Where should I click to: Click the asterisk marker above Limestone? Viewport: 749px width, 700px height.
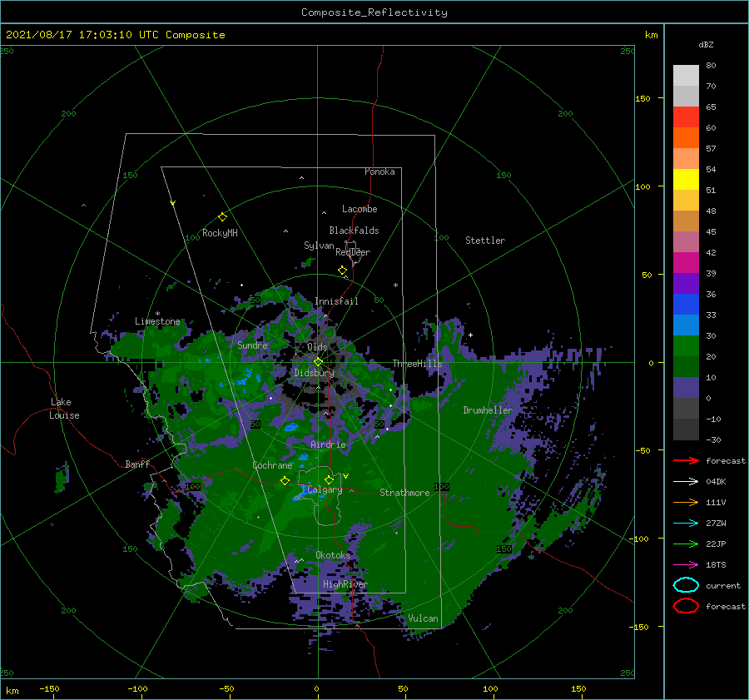[x=157, y=314]
